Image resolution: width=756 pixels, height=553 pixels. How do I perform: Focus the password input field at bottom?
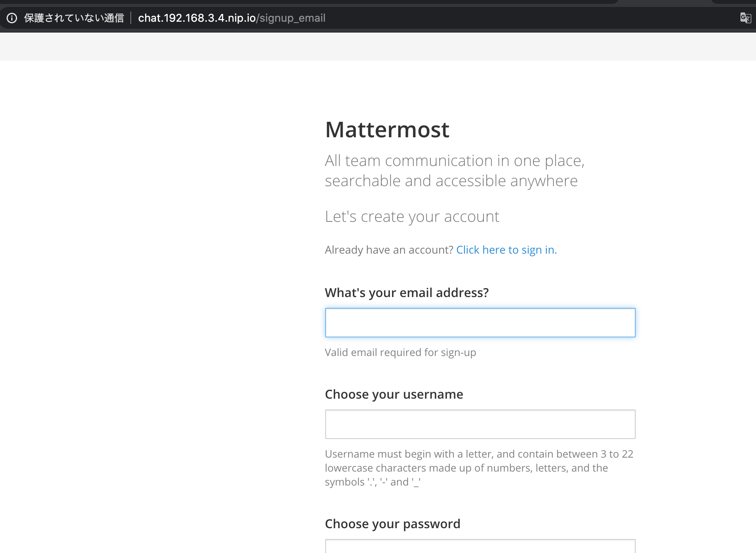480,546
